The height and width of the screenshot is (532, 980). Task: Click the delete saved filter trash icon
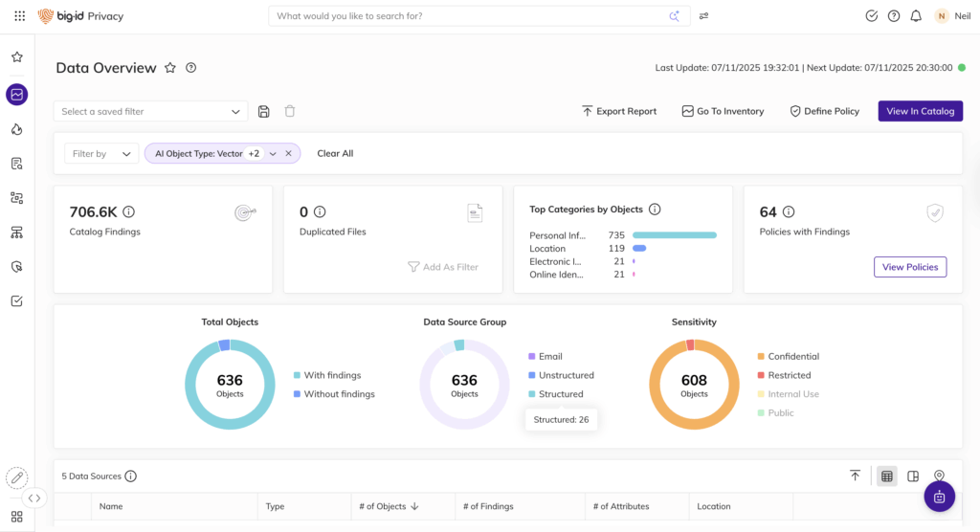coord(290,112)
